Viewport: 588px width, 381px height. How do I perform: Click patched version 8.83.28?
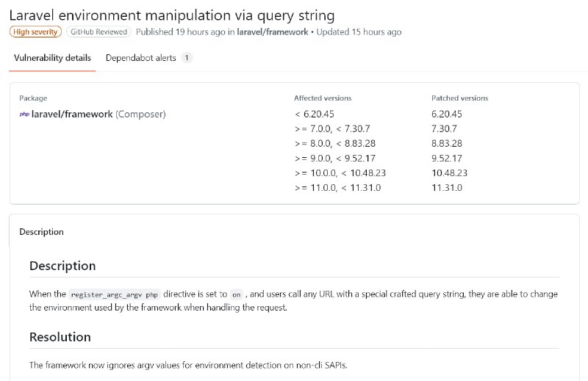point(447,143)
